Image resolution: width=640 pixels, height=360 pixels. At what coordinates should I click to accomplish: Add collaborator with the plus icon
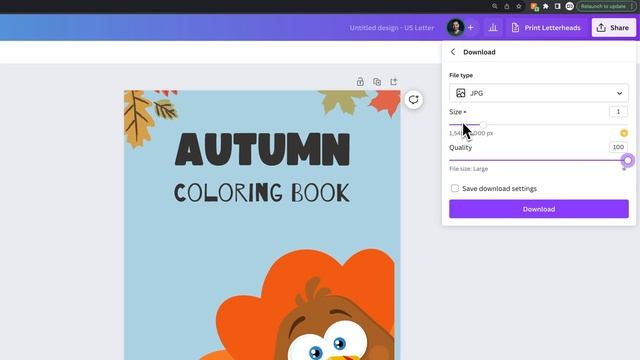[x=471, y=28]
